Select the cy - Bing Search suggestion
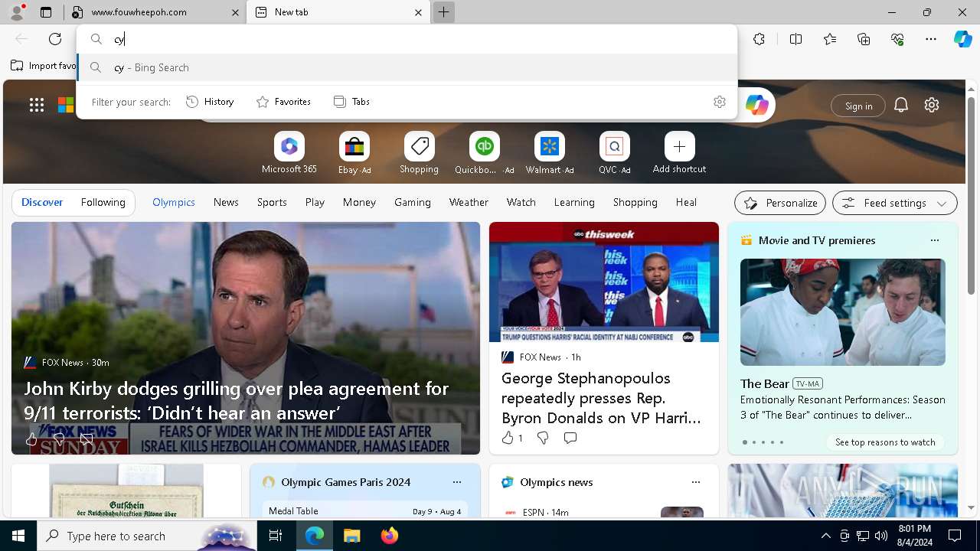The height and width of the screenshot is (551, 980). pyautogui.click(x=407, y=67)
